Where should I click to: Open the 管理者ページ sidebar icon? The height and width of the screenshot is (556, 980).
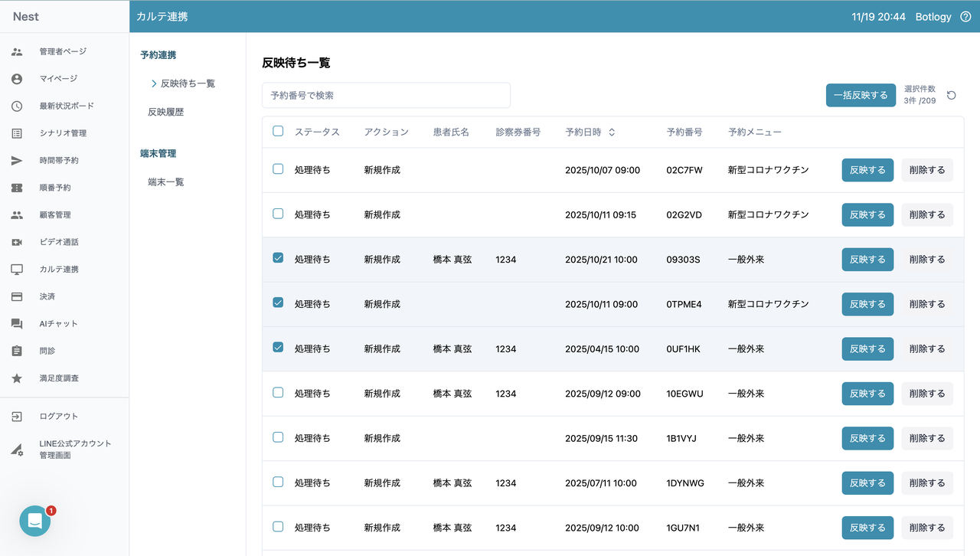click(x=17, y=51)
